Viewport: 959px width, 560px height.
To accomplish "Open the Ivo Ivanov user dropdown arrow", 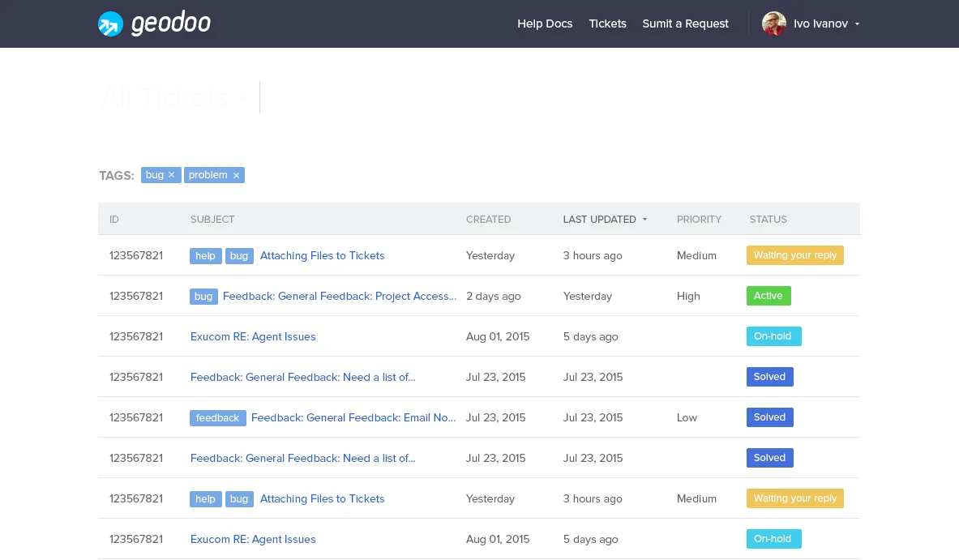I will (x=857, y=24).
